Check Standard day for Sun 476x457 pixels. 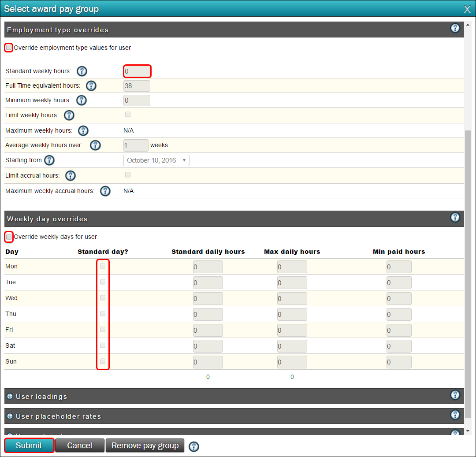click(103, 361)
